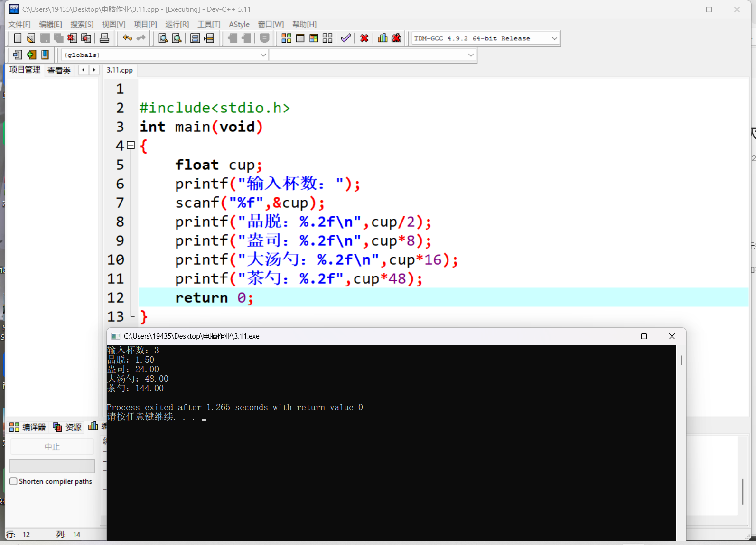Open the 窗口[W] menu
The width and height of the screenshot is (756, 545).
coord(271,24)
